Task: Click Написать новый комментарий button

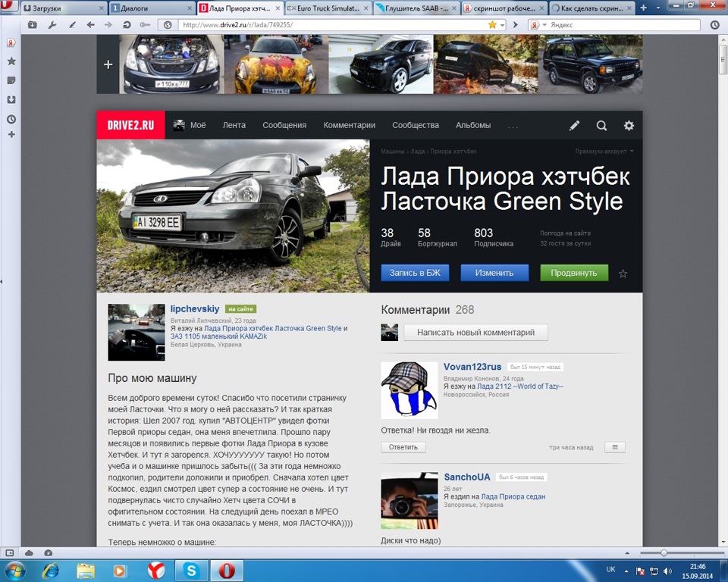Action: point(476,333)
